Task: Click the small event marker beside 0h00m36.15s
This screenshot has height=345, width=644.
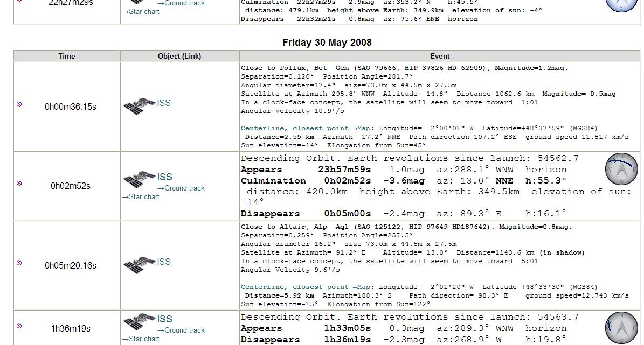Action: (x=19, y=104)
